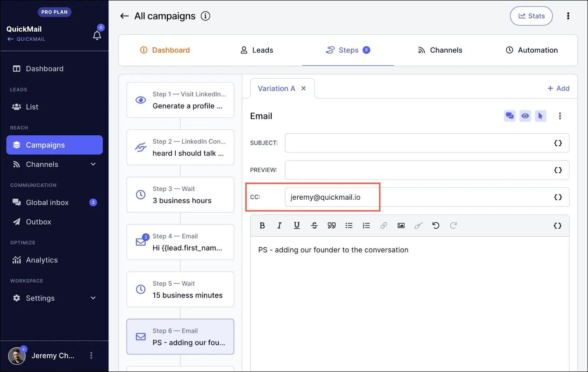Redo the last undone edit
The width and height of the screenshot is (588, 372).
pos(453,225)
